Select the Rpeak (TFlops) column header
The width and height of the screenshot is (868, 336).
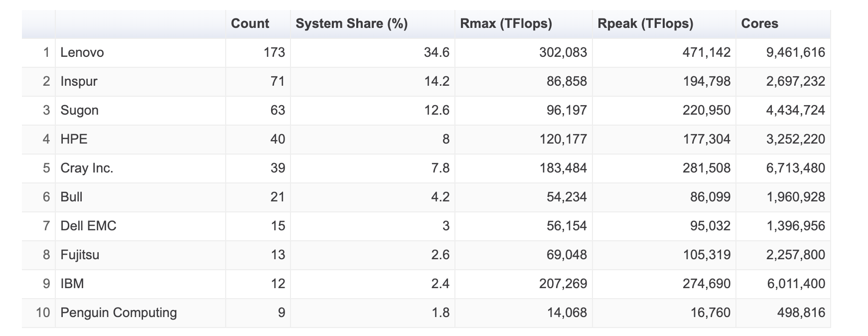pyautogui.click(x=645, y=23)
